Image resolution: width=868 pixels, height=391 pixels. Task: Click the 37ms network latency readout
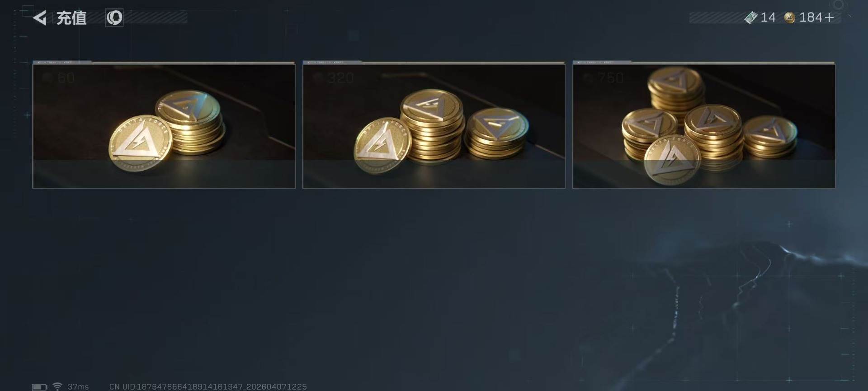pos(78,386)
